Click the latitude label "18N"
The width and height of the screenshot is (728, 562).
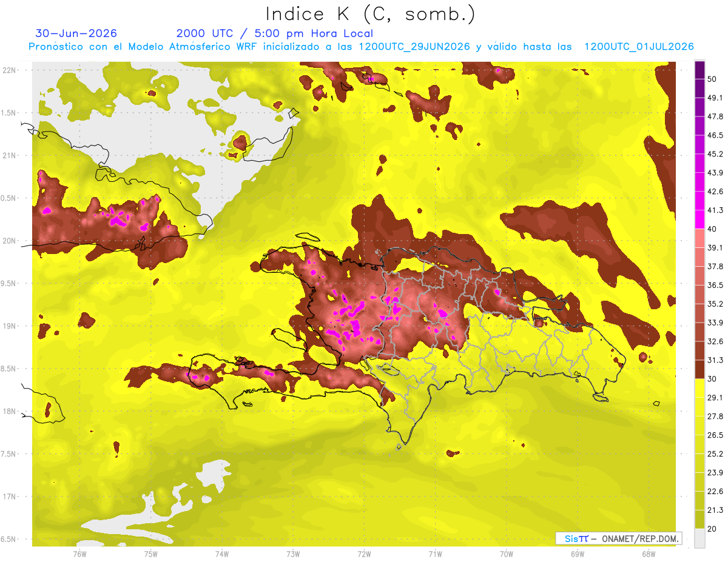pos(8,412)
